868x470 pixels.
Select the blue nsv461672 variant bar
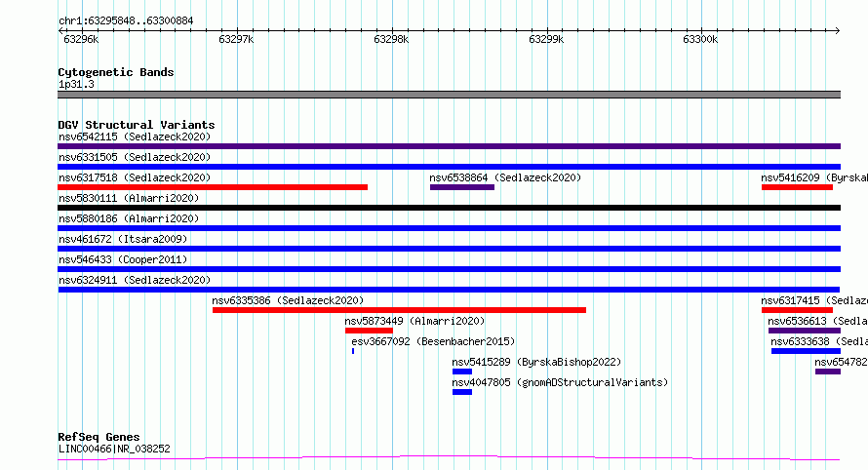coord(449,249)
